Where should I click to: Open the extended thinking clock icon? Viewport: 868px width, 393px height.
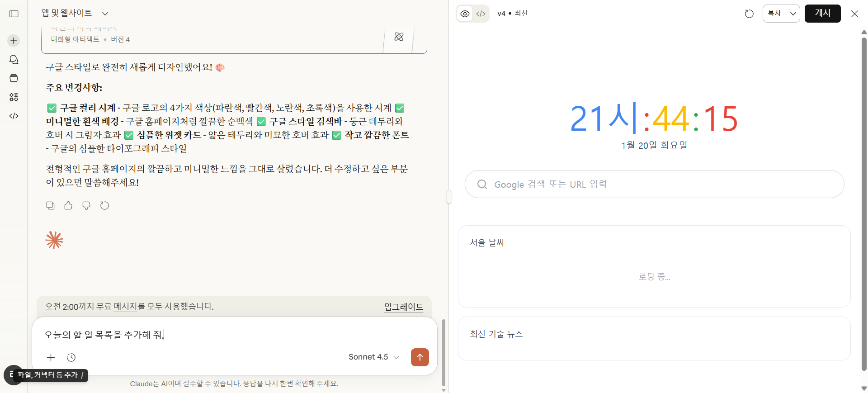pyautogui.click(x=71, y=357)
